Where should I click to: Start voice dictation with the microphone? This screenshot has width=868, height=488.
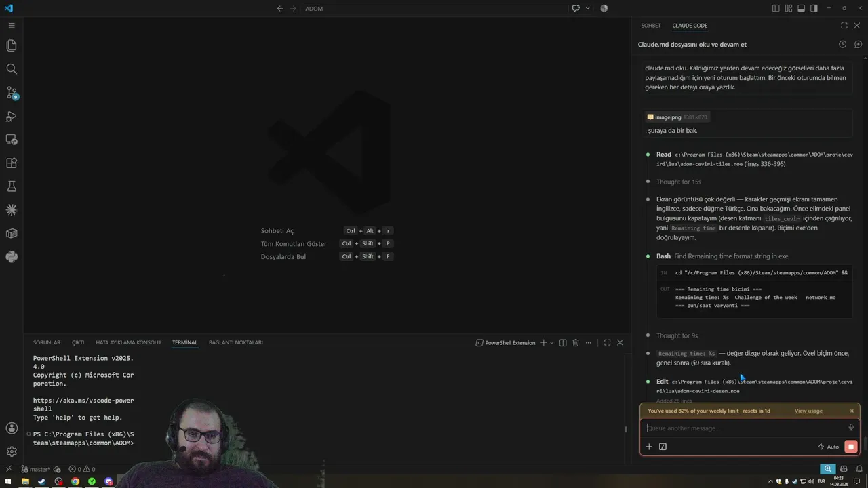[x=851, y=428]
